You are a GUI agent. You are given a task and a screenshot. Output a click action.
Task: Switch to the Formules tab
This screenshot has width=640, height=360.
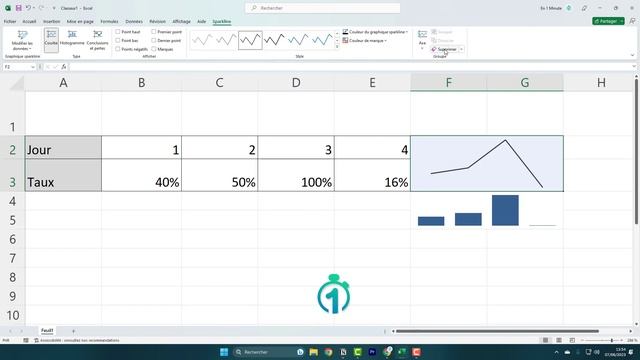pos(109,21)
